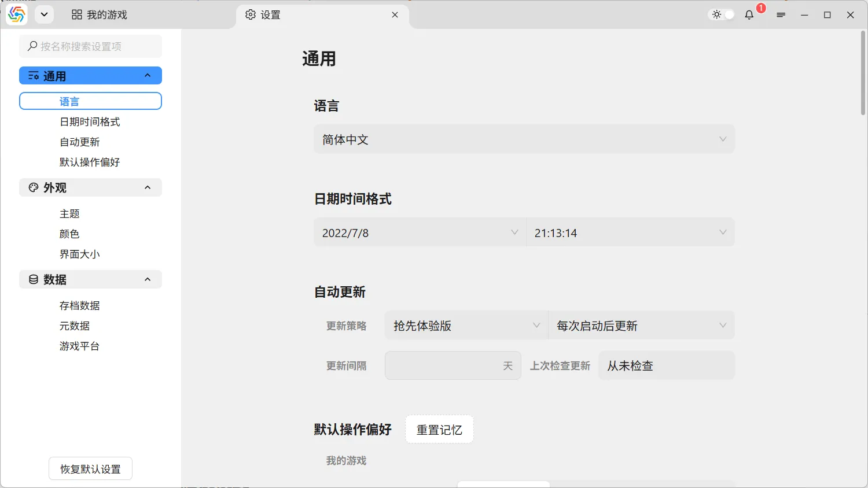Open the 抢先体验版 update strategy dropdown
The image size is (868, 488).
(466, 326)
